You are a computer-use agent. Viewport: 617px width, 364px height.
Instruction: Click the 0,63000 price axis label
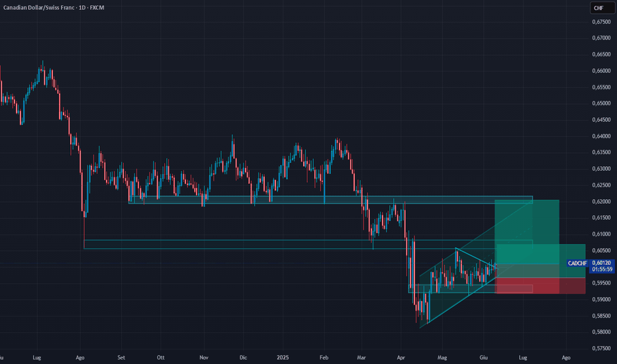[602, 169]
